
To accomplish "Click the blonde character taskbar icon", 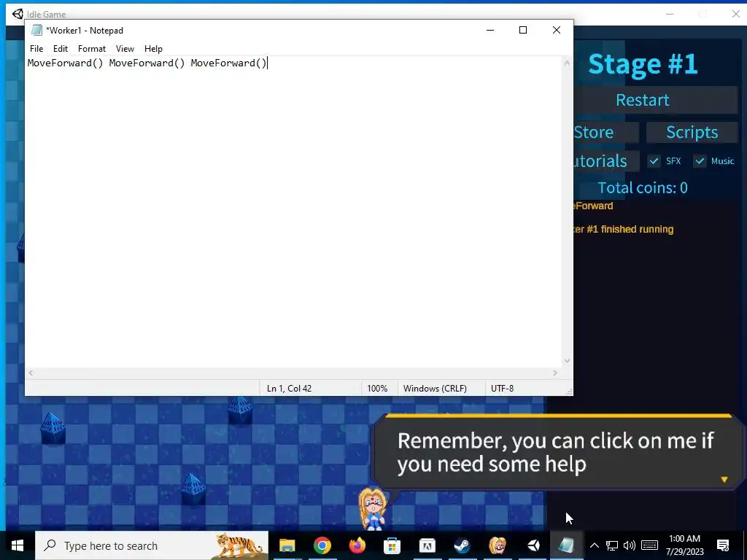I will tap(498, 545).
